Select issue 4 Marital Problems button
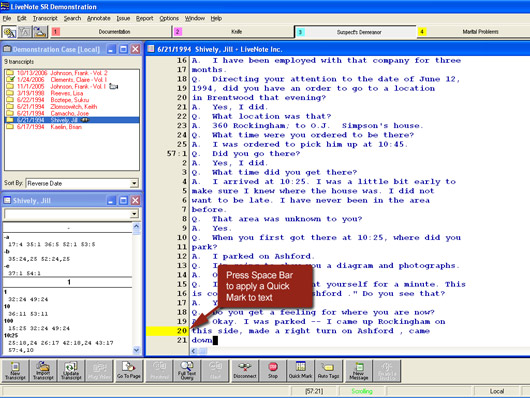Image resolution: width=530 pixels, height=398 pixels. coord(474,32)
